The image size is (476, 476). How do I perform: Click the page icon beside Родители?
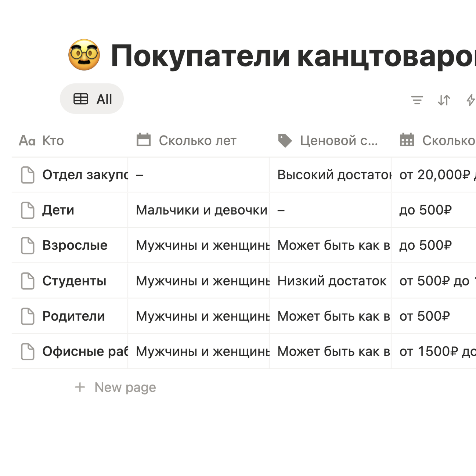pyautogui.click(x=28, y=316)
